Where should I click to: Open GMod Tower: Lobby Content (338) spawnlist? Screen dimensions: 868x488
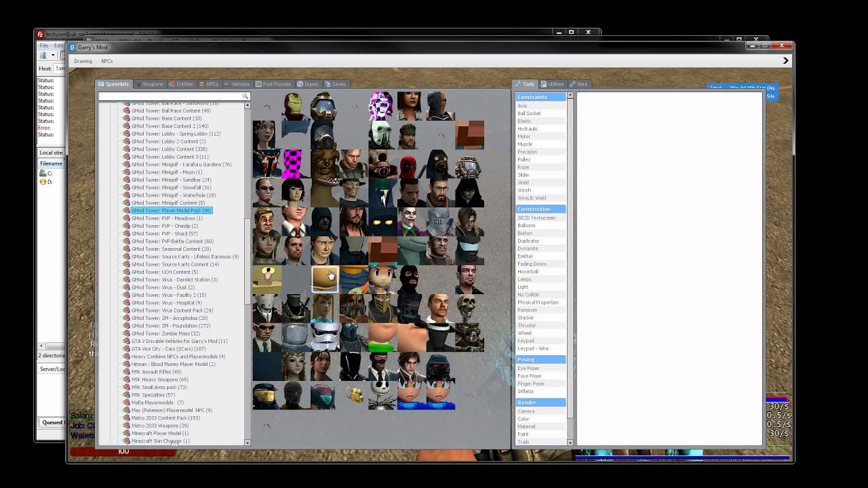[x=169, y=149]
